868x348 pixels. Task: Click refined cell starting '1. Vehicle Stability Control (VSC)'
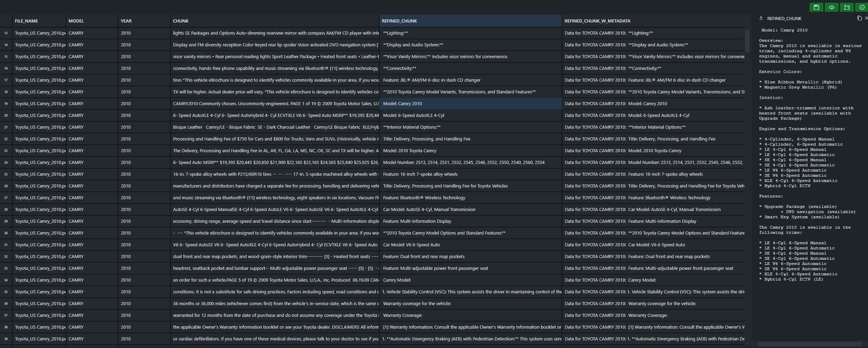coord(470,292)
